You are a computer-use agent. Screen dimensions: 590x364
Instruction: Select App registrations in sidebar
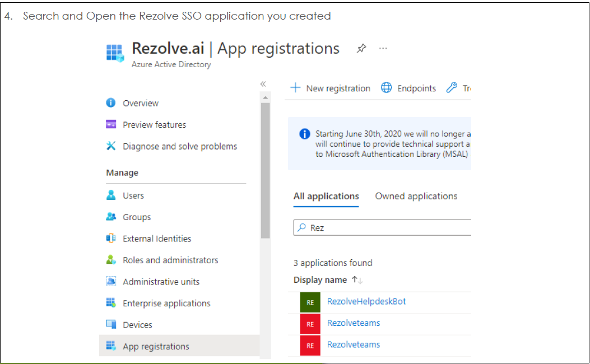coord(179,346)
